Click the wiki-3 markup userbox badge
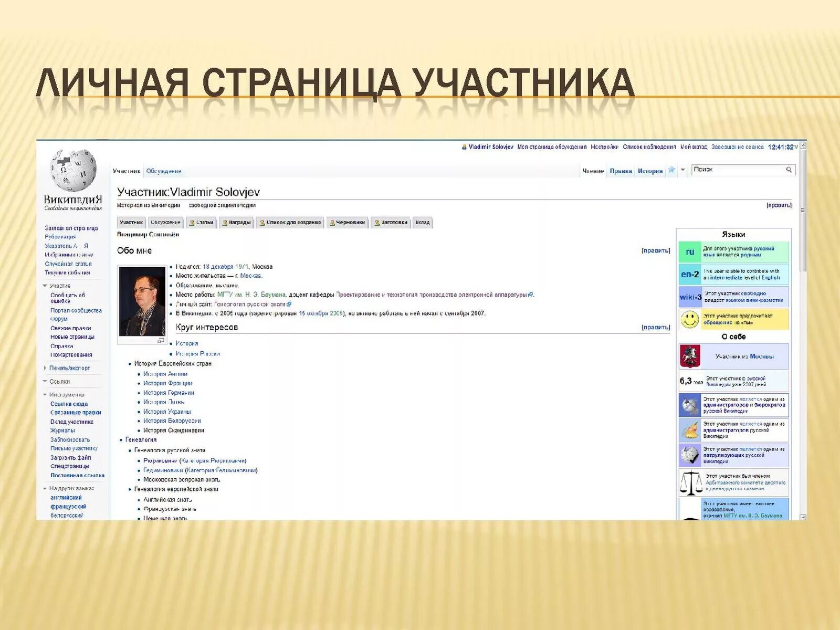 (x=690, y=297)
